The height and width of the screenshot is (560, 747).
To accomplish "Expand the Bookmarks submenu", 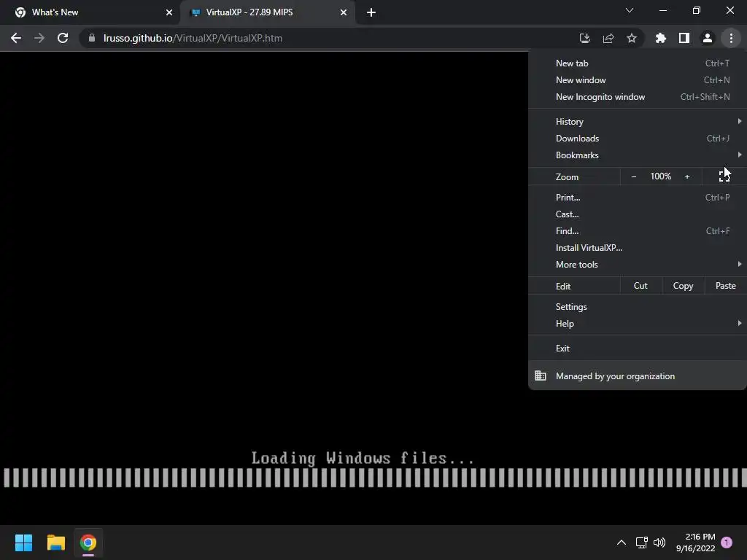I will coord(638,155).
